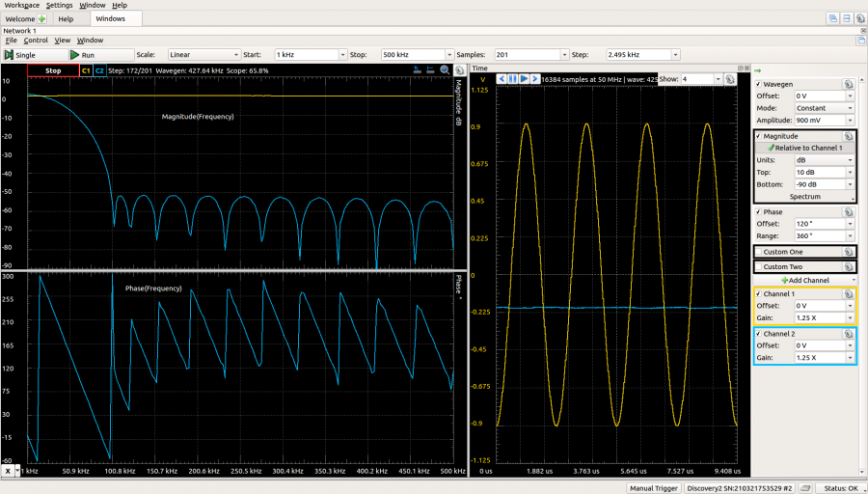The height and width of the screenshot is (494, 868).
Task: Enable the Custom One checkbox
Action: pyautogui.click(x=758, y=252)
